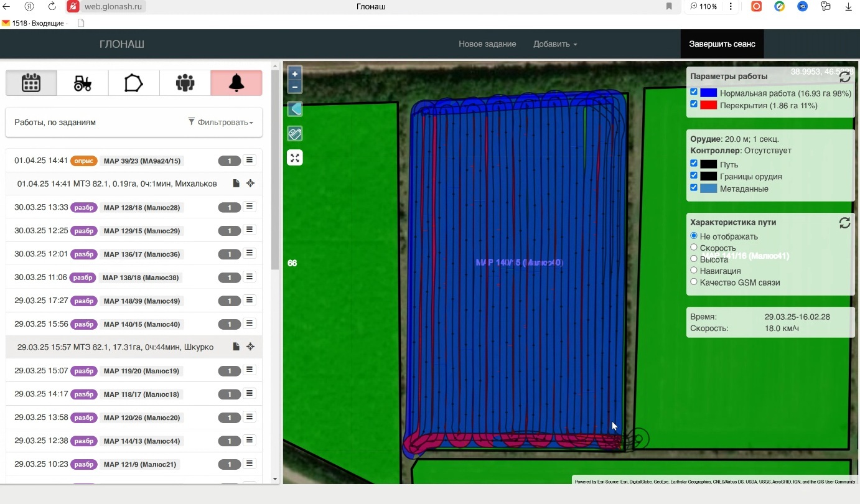Refresh the Параметры работы panel

[844, 77]
